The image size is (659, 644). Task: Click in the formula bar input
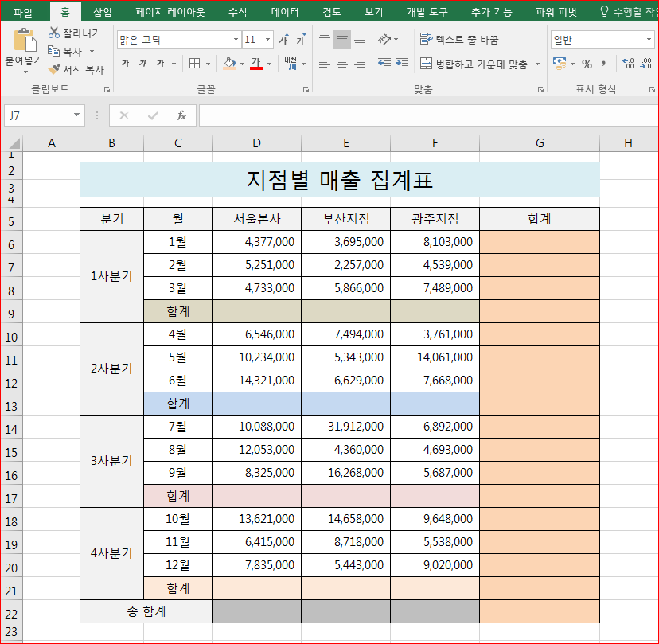[x=429, y=115]
